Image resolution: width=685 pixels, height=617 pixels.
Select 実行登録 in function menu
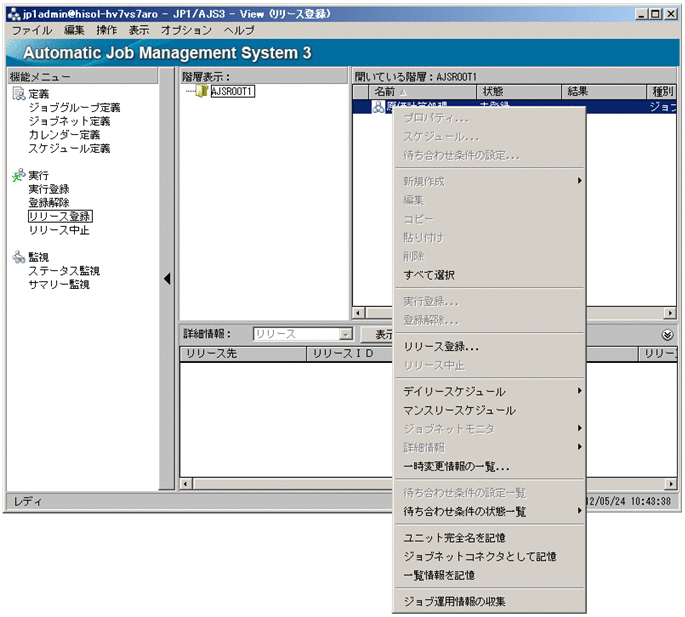click(x=49, y=189)
